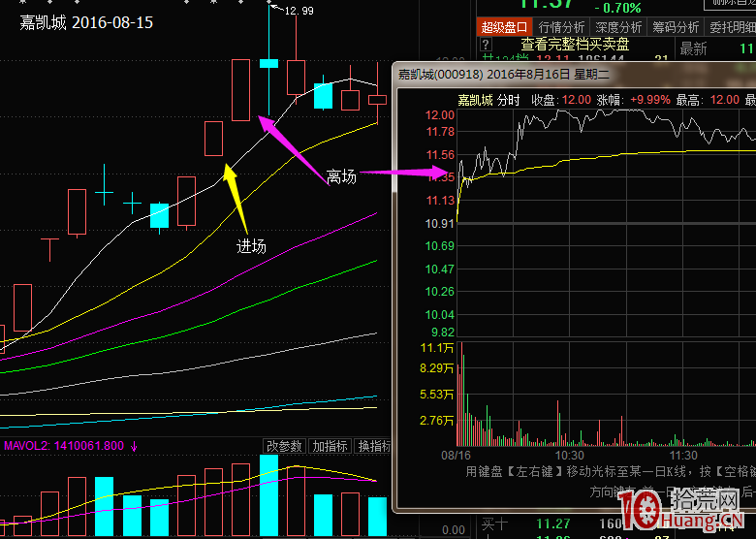Click the 买十 order book row label
This screenshot has height=539, width=756.
(494, 523)
